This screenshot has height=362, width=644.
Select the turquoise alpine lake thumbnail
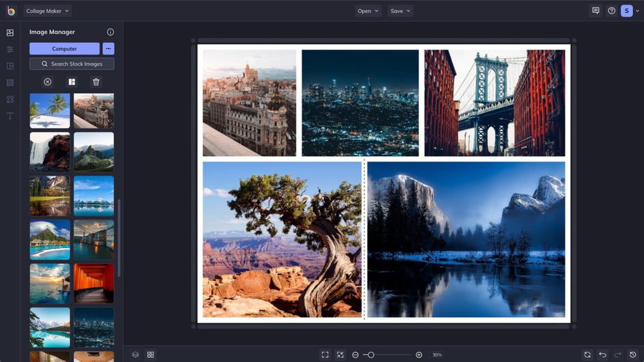(x=50, y=327)
